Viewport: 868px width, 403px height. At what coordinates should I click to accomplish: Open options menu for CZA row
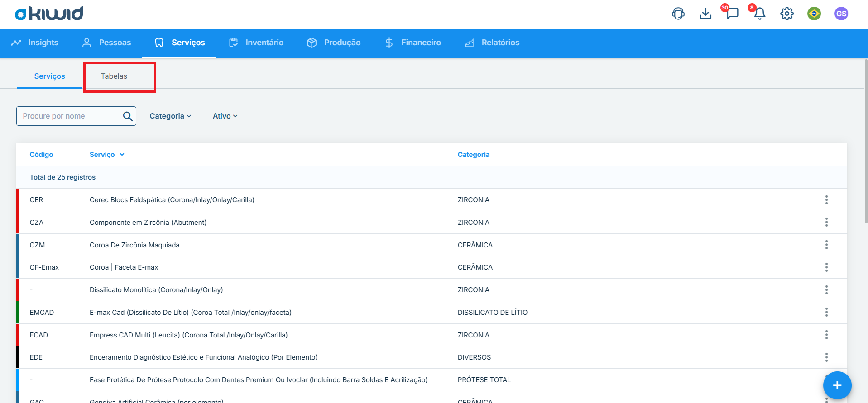coord(826,222)
